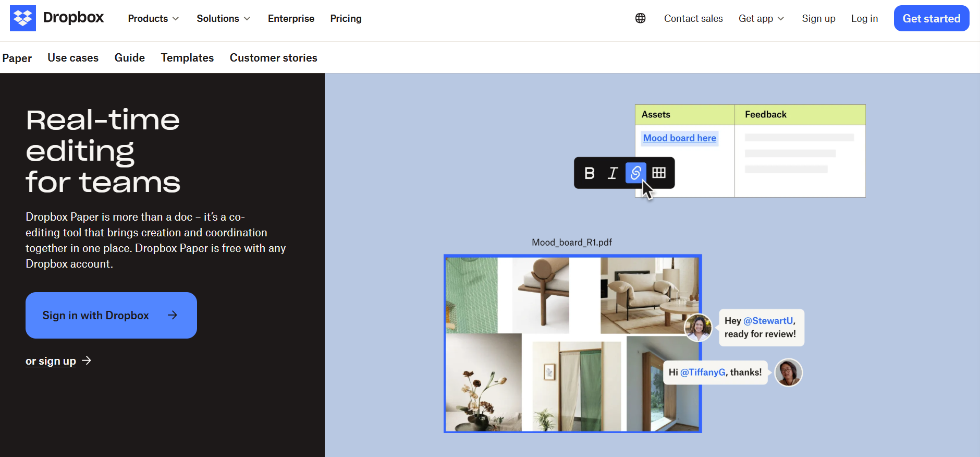The width and height of the screenshot is (980, 457).
Task: Go to the Paper tab
Action: pos(17,58)
